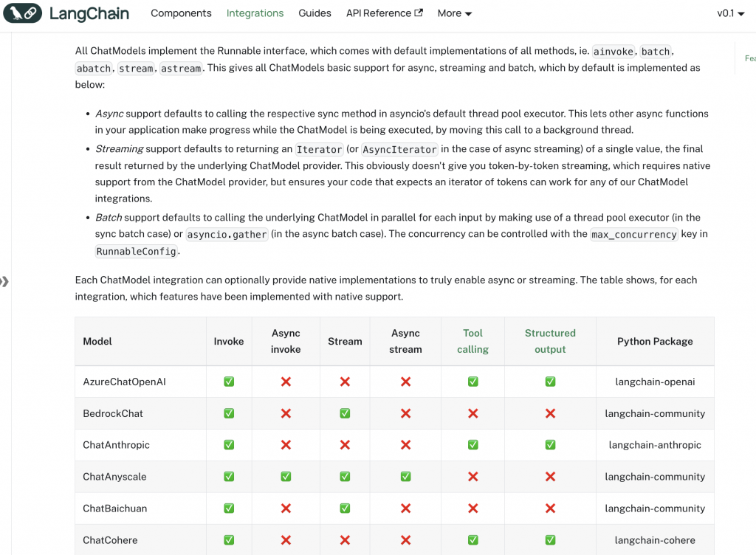756x555 pixels.
Task: Click BedrockChat Stream green check icon
Action: pyautogui.click(x=345, y=413)
